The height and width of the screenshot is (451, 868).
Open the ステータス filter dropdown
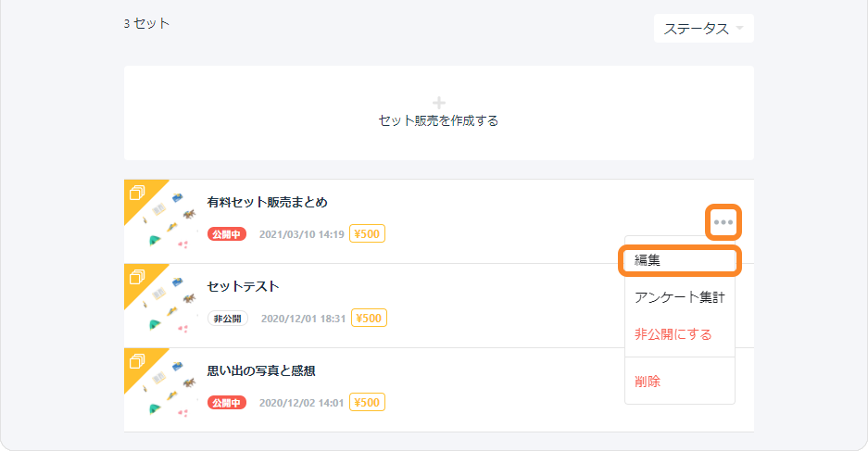pos(704,29)
